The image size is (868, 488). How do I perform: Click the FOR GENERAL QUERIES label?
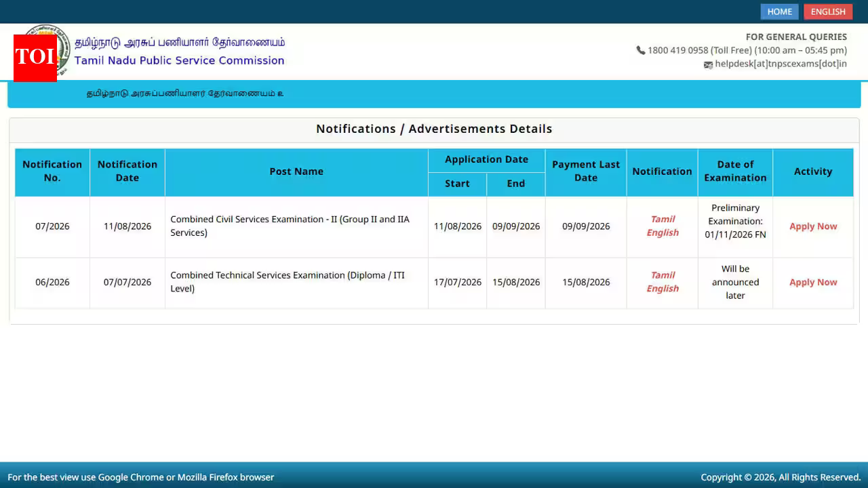click(x=796, y=37)
